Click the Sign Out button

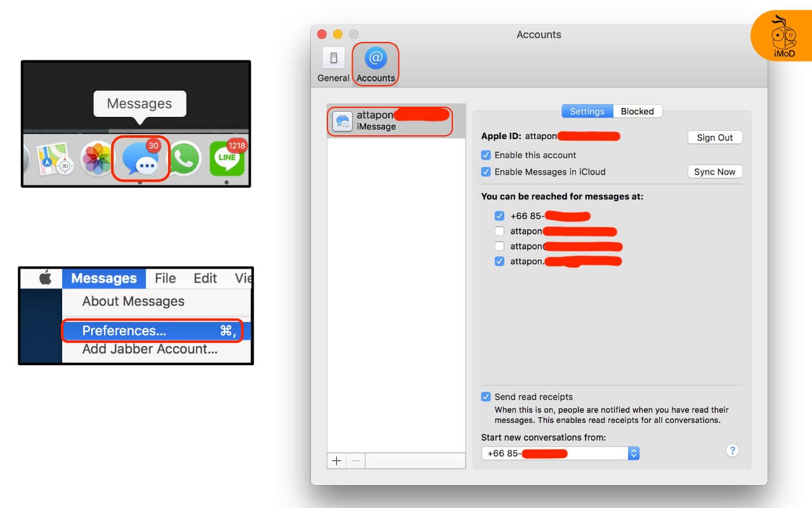pyautogui.click(x=715, y=137)
